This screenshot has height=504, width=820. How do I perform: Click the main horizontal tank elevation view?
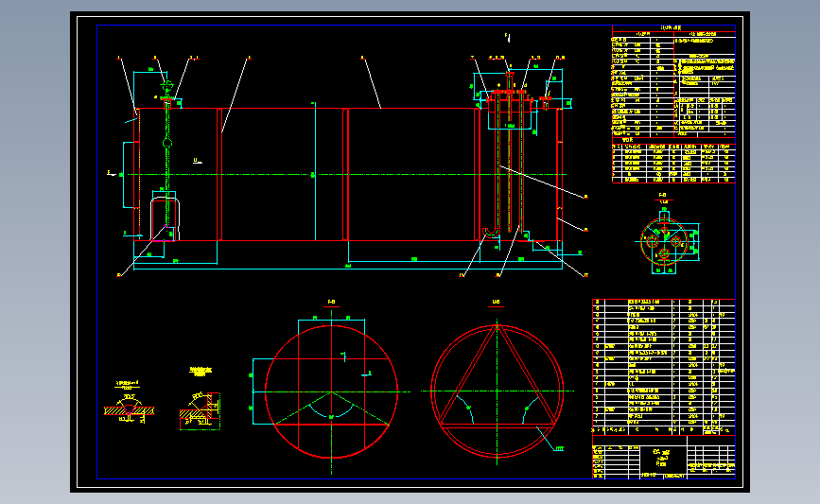coord(348,174)
